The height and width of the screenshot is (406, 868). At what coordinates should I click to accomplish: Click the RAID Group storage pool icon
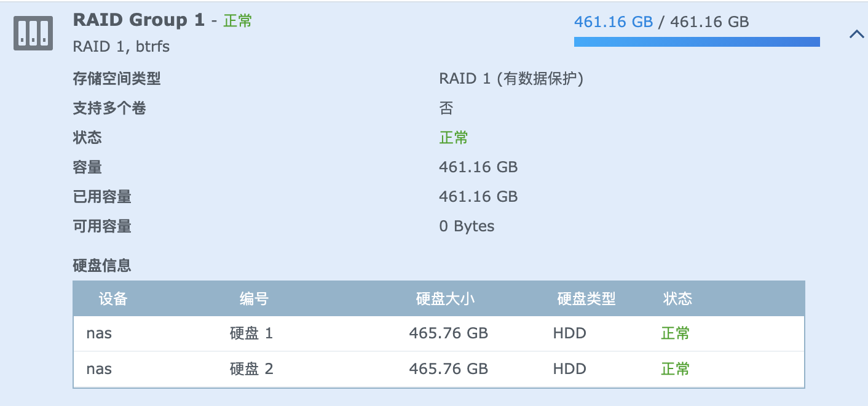33,34
